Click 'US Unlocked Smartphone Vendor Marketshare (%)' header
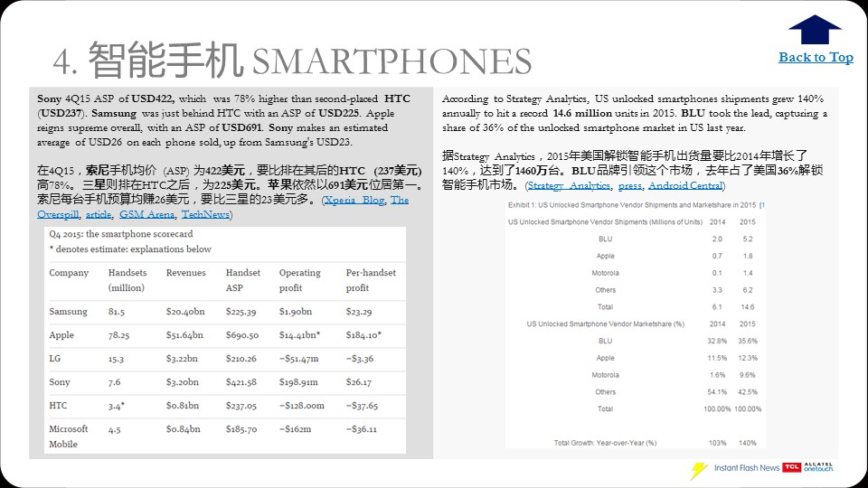This screenshot has height=488, width=868. coord(605,324)
